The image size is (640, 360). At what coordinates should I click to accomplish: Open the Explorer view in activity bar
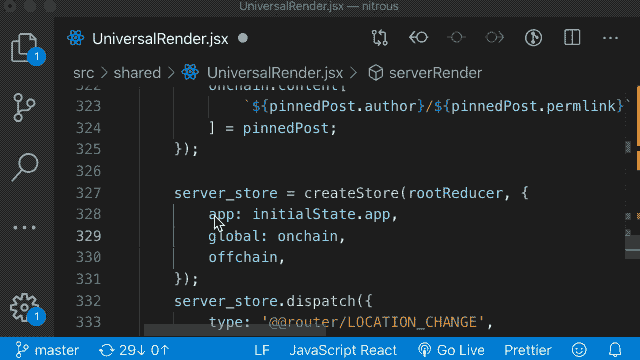point(24,48)
